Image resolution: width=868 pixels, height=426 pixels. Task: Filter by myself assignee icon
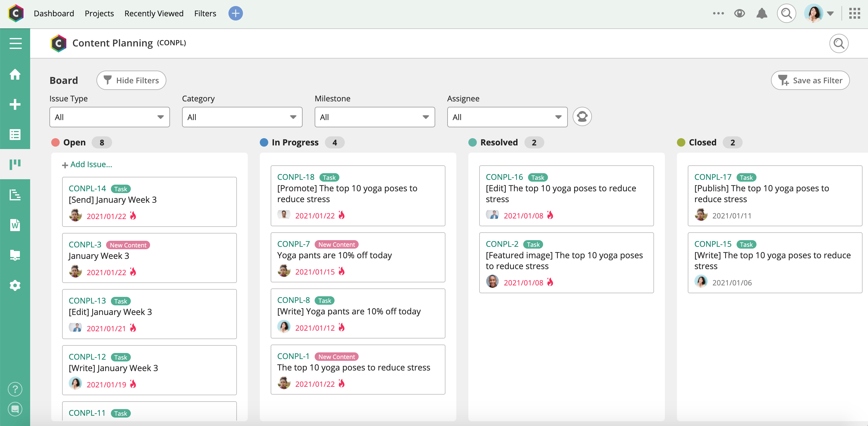pos(582,117)
